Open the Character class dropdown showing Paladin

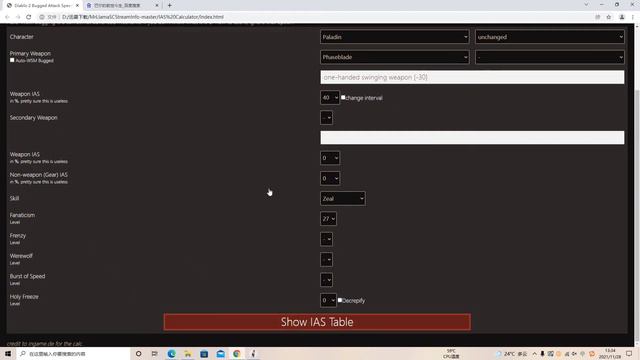click(395, 37)
